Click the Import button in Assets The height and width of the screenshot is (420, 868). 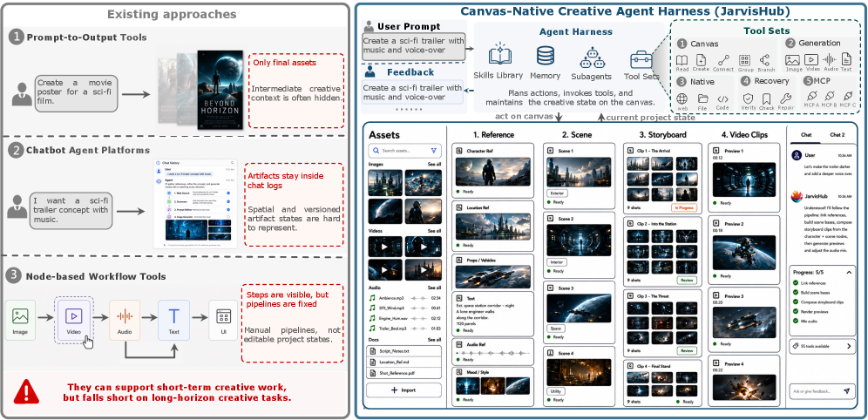[x=403, y=390]
